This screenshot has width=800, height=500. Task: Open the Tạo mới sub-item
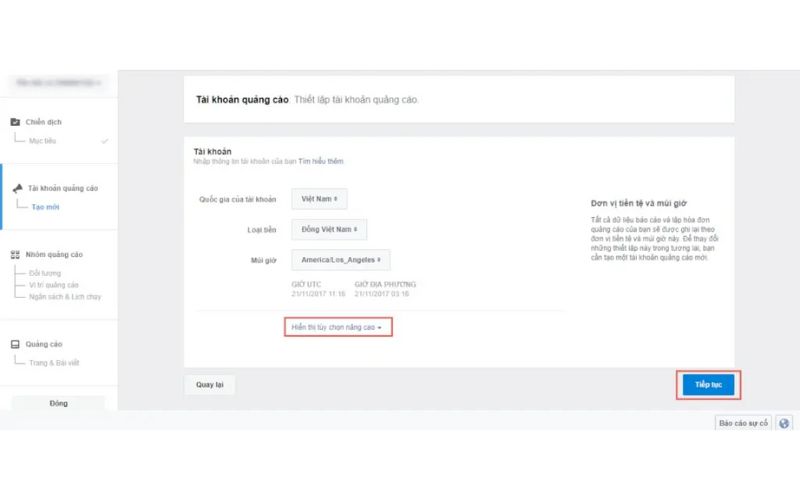pos(45,207)
